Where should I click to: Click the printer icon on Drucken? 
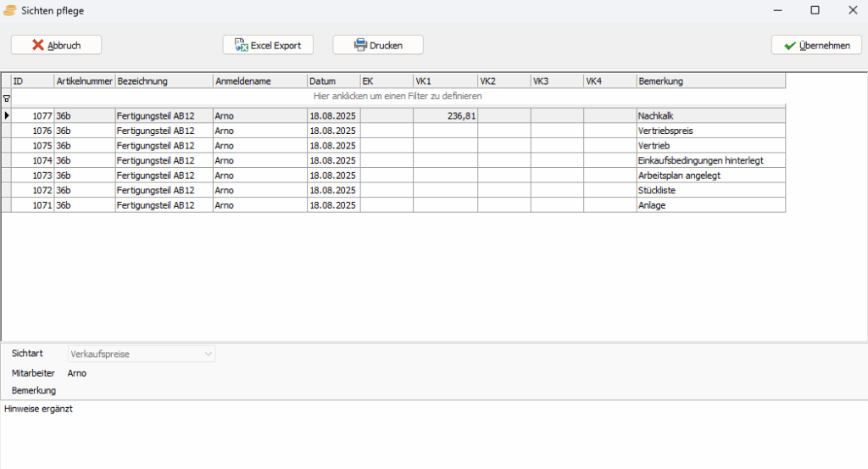click(360, 45)
